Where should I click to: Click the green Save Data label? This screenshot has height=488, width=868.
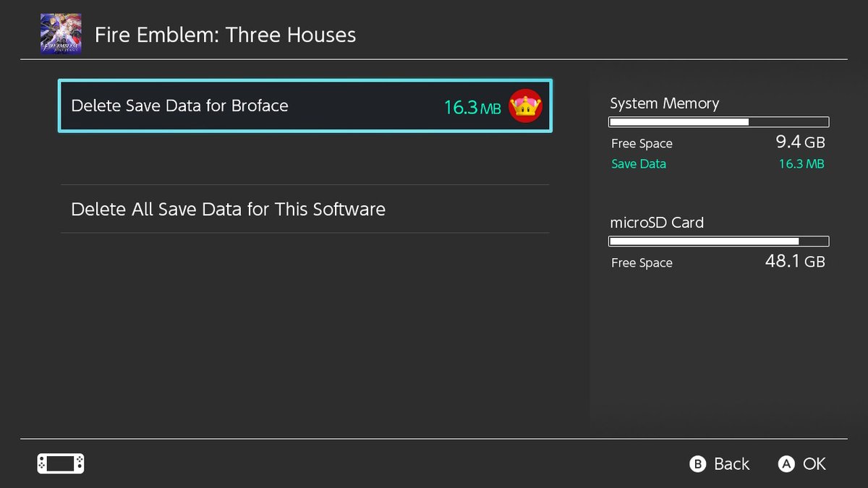pyautogui.click(x=639, y=164)
